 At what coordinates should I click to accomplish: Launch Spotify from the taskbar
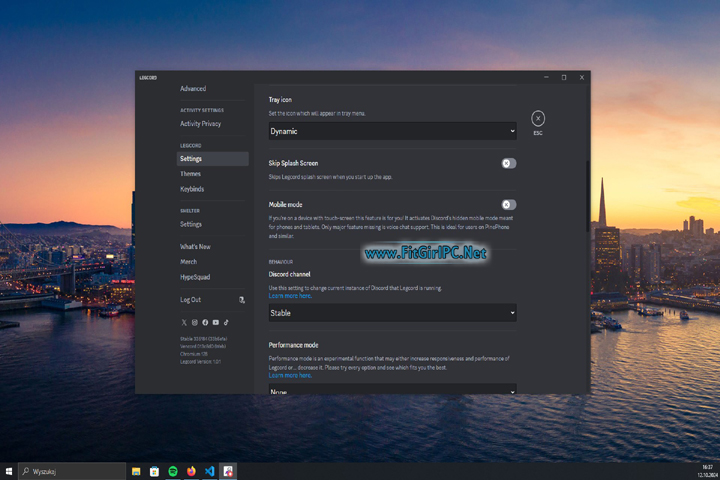(x=172, y=471)
